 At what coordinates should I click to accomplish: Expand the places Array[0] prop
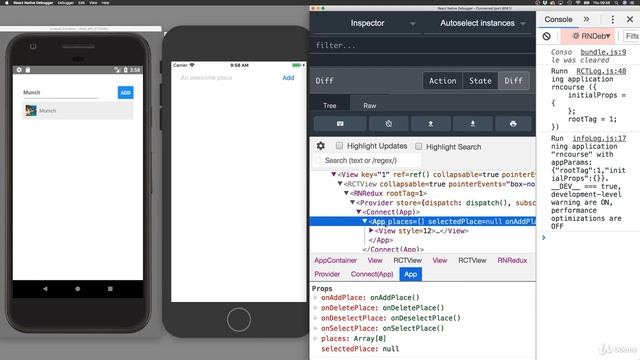pyautogui.click(x=316, y=338)
